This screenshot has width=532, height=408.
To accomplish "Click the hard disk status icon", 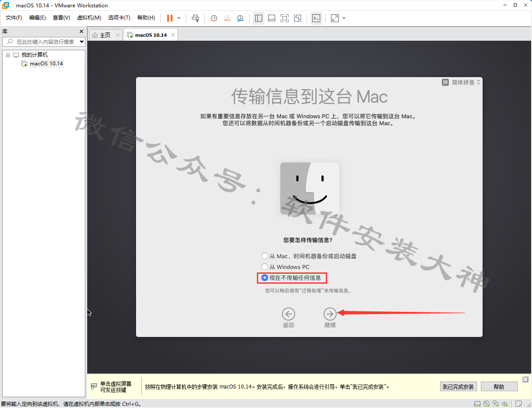I will point(477,404).
